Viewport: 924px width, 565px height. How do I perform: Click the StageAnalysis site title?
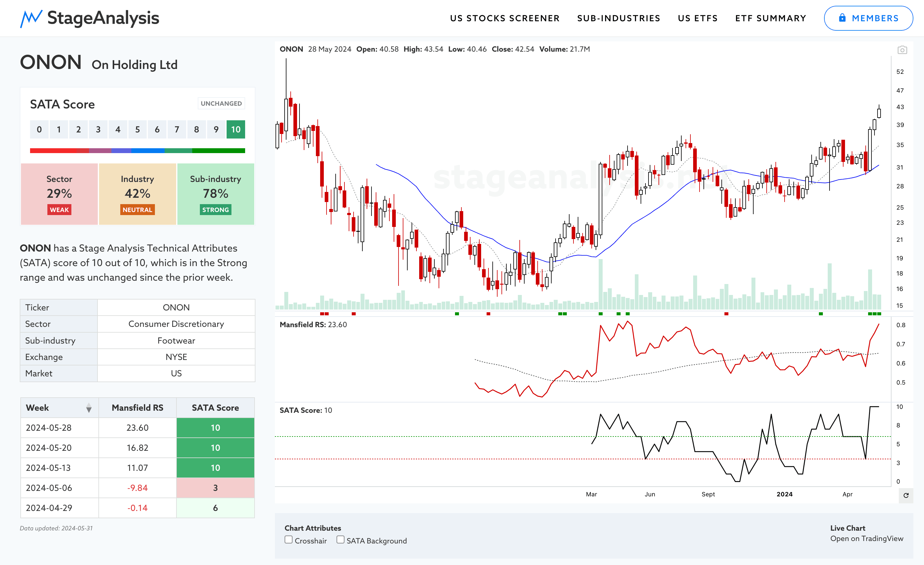(103, 18)
